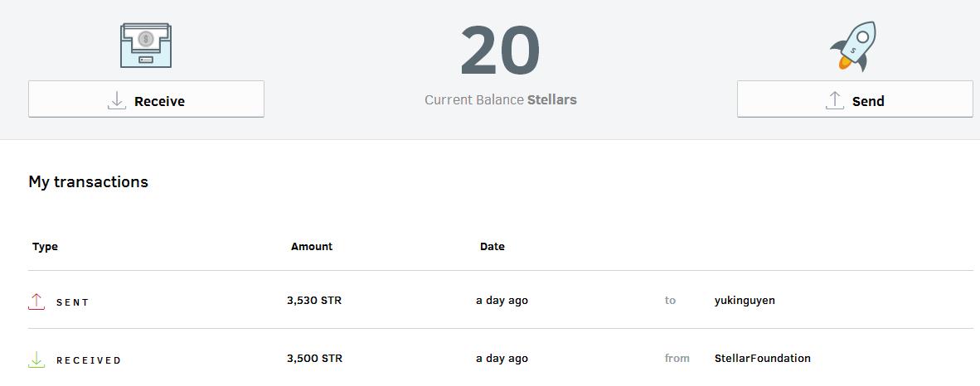Click the large balance number 20

[500, 51]
